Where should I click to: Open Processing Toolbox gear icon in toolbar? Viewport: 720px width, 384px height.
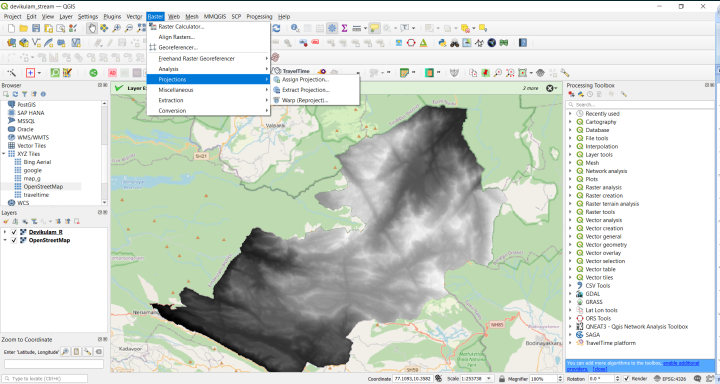[332, 28]
